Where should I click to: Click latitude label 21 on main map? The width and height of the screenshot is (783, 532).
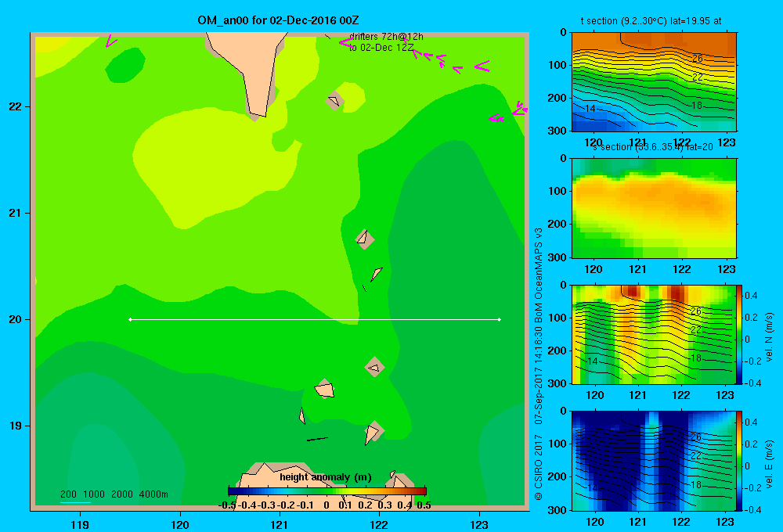click(x=16, y=213)
